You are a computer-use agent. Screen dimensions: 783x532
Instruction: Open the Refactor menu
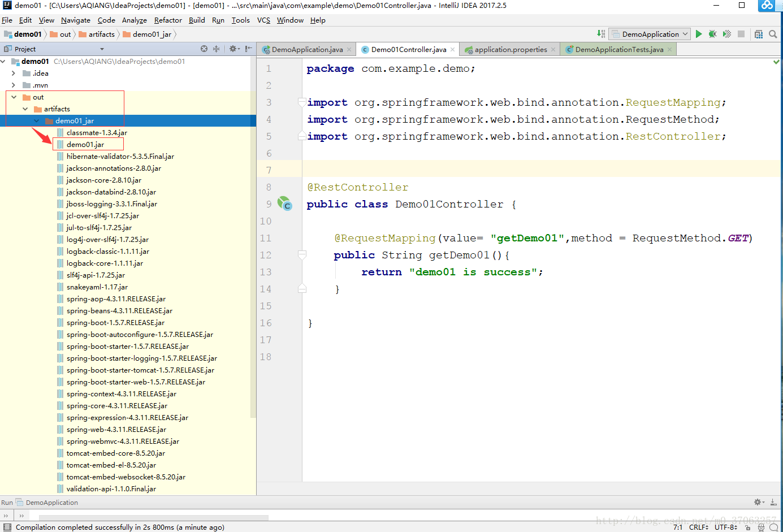(x=168, y=20)
